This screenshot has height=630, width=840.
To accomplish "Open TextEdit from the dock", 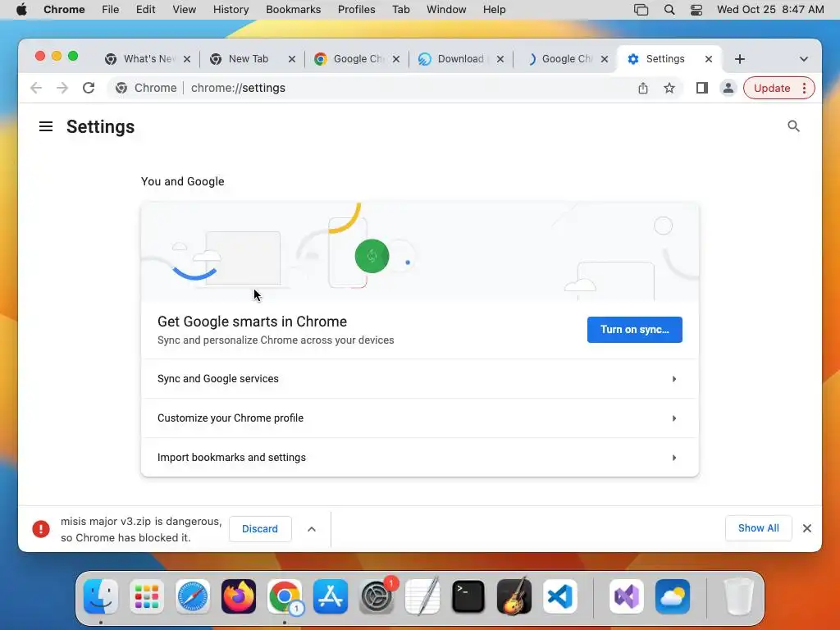I will point(422,596).
